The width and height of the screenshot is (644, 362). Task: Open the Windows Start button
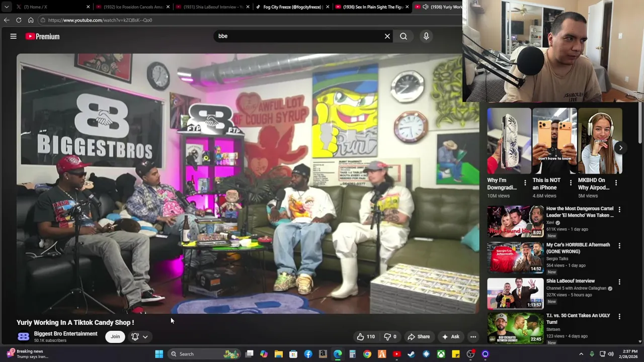coord(159,354)
